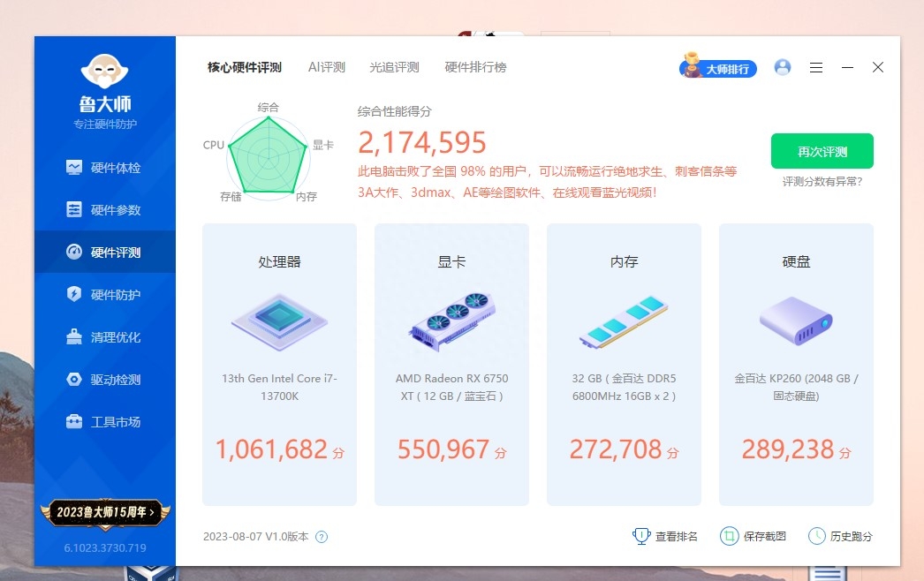
Task: Select 硬件评测 in sidebar
Action: [x=104, y=253]
